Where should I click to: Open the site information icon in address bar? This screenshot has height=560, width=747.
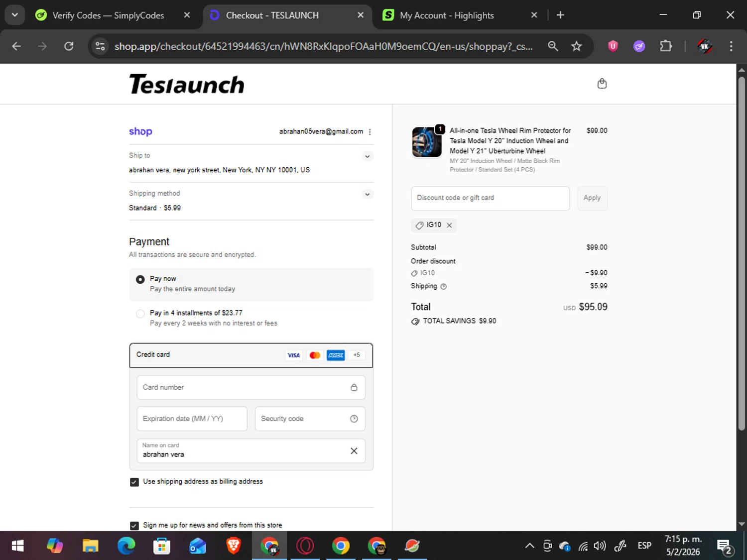pyautogui.click(x=100, y=46)
